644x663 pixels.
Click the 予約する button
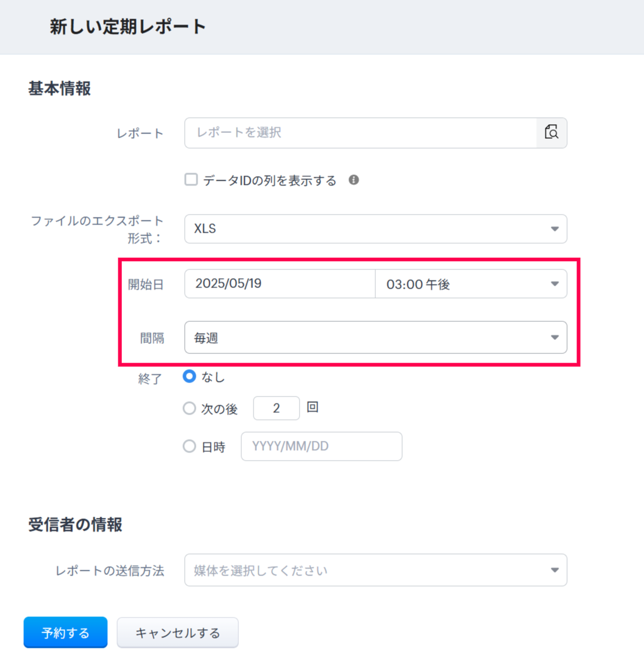pos(65,633)
